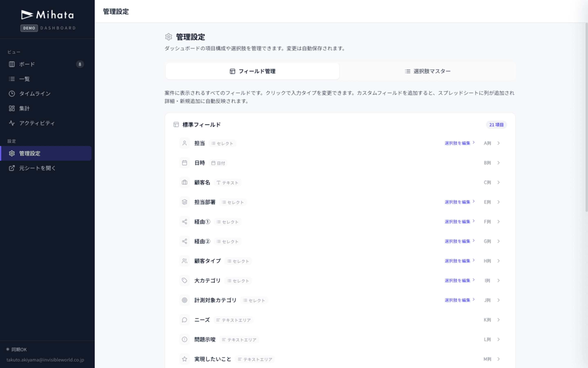Click the speech bubble icon for ニーズ field
The height and width of the screenshot is (368, 588).
(184, 320)
